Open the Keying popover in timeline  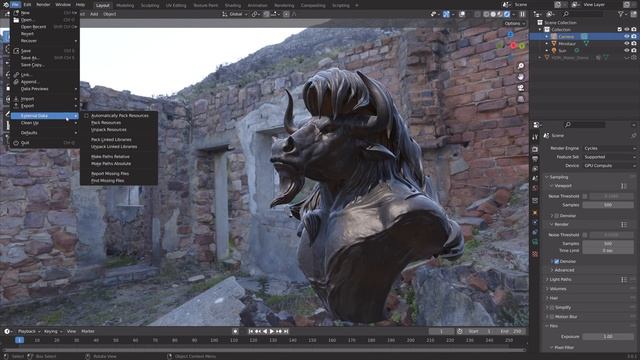(53, 331)
